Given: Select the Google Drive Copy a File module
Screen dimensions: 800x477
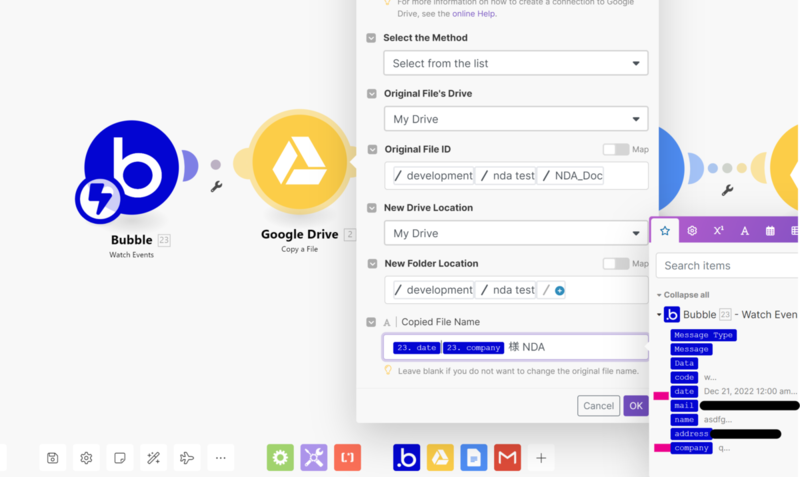Looking at the screenshot, I should click(x=299, y=161).
